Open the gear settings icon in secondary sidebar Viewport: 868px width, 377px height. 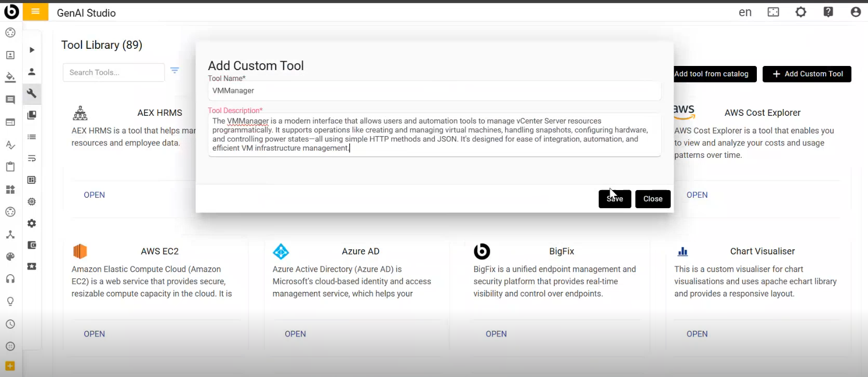(32, 223)
